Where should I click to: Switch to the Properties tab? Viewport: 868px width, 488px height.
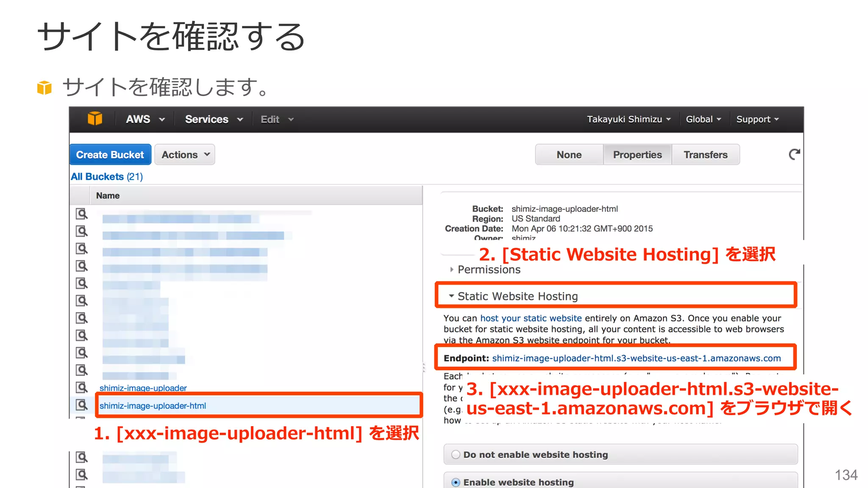pos(637,155)
